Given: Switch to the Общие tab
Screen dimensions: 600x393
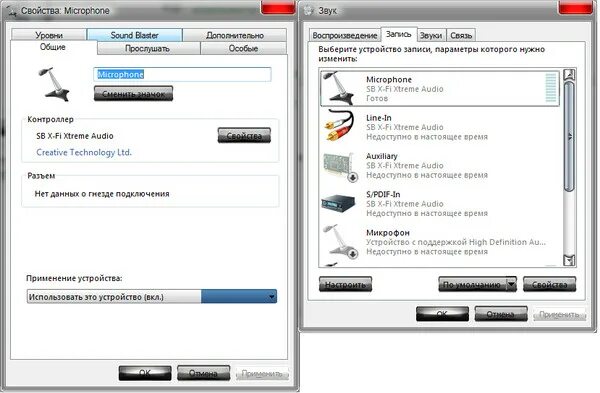Looking at the screenshot, I should point(53,47).
